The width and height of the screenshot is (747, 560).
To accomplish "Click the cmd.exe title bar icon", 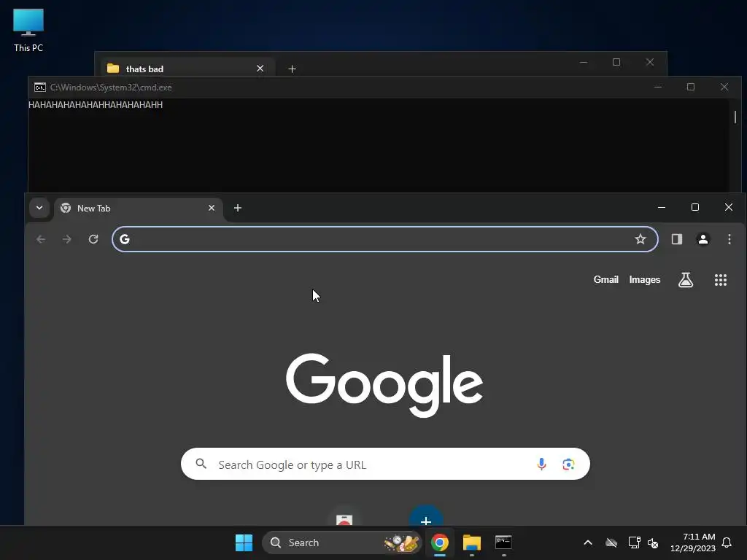I will tap(40, 87).
